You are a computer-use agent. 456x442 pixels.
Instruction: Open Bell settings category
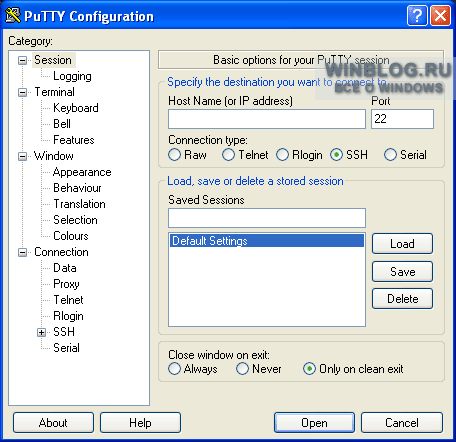point(62,124)
